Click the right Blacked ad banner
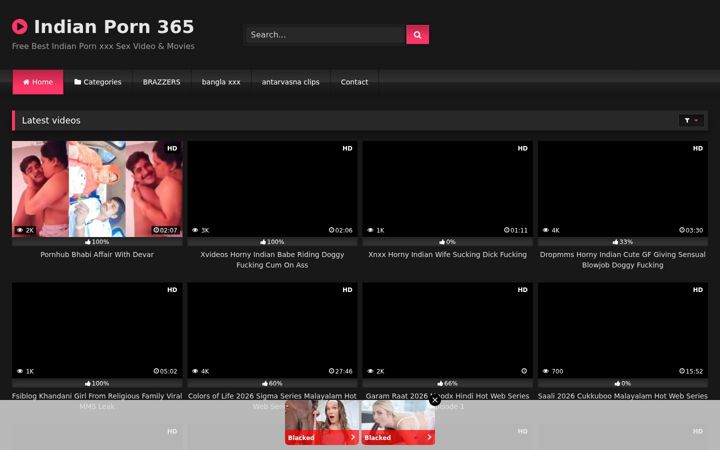 click(398, 422)
